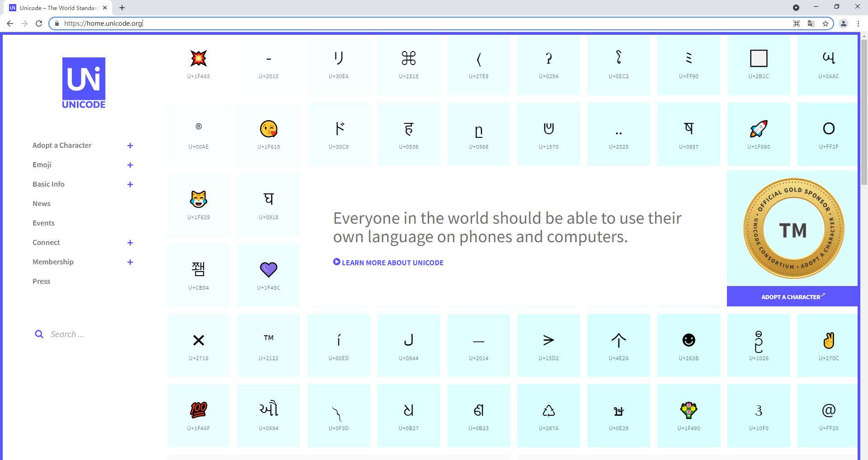868x460 pixels.
Task: Click Learn More About Unicode link
Action: (388, 263)
